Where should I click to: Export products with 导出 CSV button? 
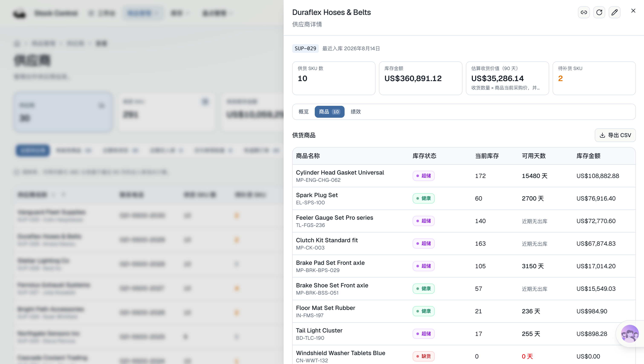[x=615, y=135]
